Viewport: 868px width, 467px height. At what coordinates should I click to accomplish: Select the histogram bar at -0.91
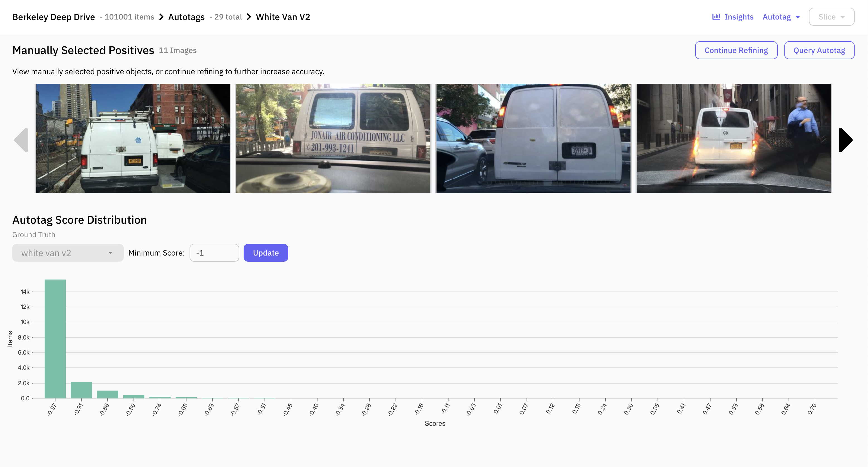pyautogui.click(x=81, y=390)
